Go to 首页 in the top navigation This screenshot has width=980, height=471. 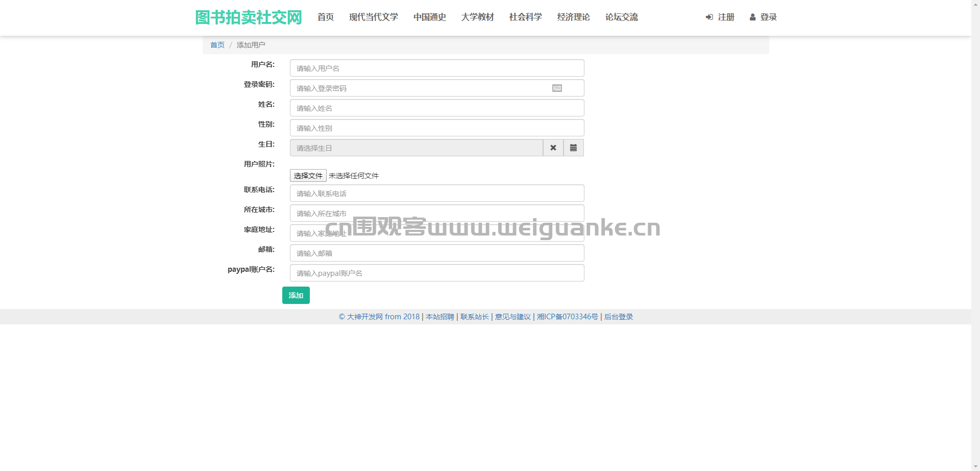point(326,17)
